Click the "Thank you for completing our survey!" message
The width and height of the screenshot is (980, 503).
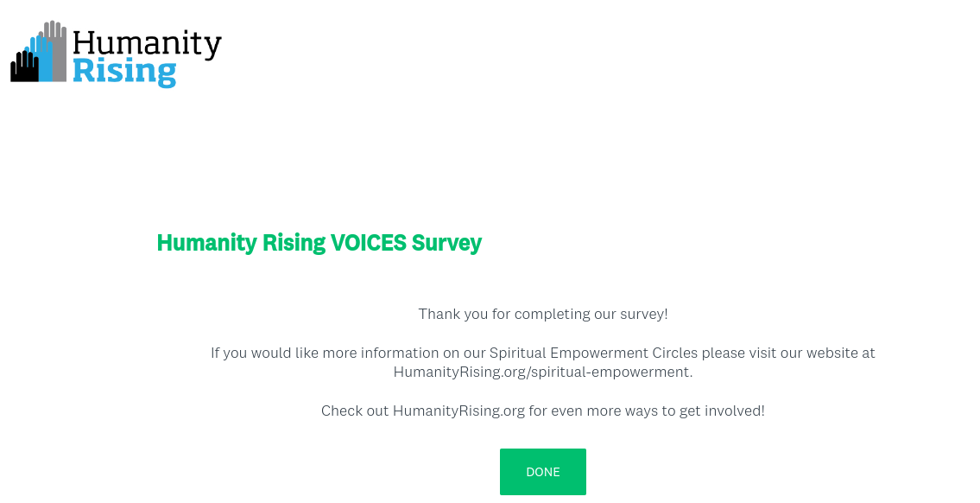pos(542,314)
